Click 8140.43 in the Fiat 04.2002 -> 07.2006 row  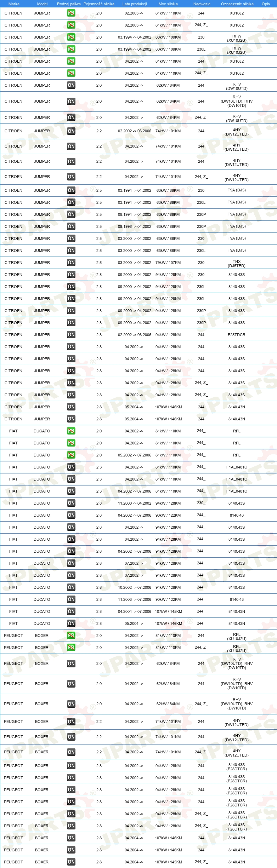(x=237, y=515)
